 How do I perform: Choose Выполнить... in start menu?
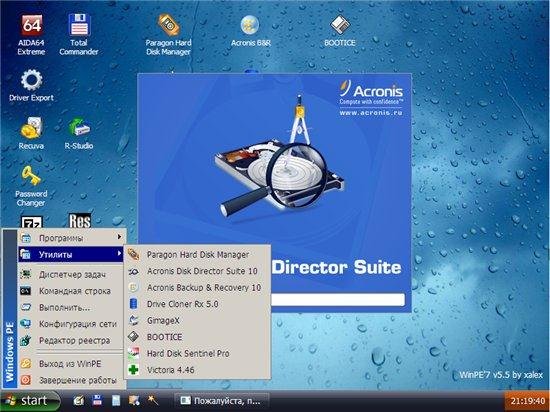71,308
